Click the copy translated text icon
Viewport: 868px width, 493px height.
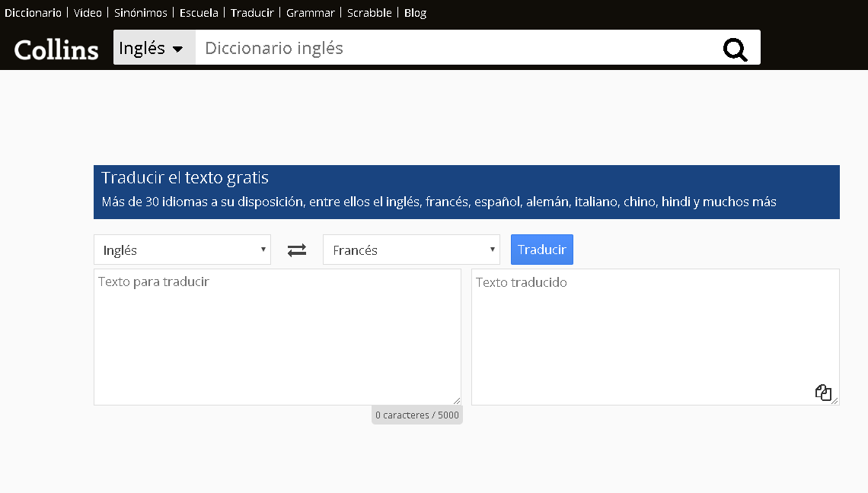click(x=823, y=392)
